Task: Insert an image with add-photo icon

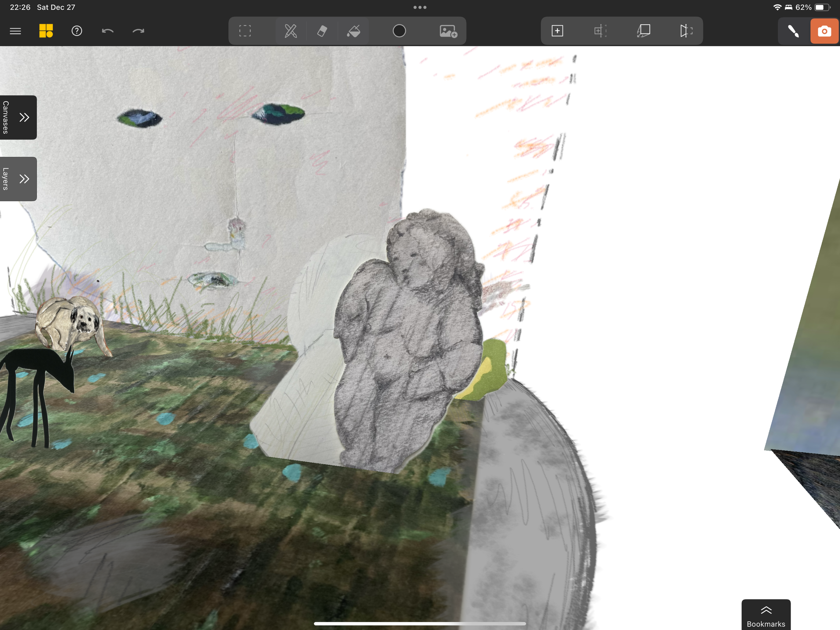Action: 448,31
